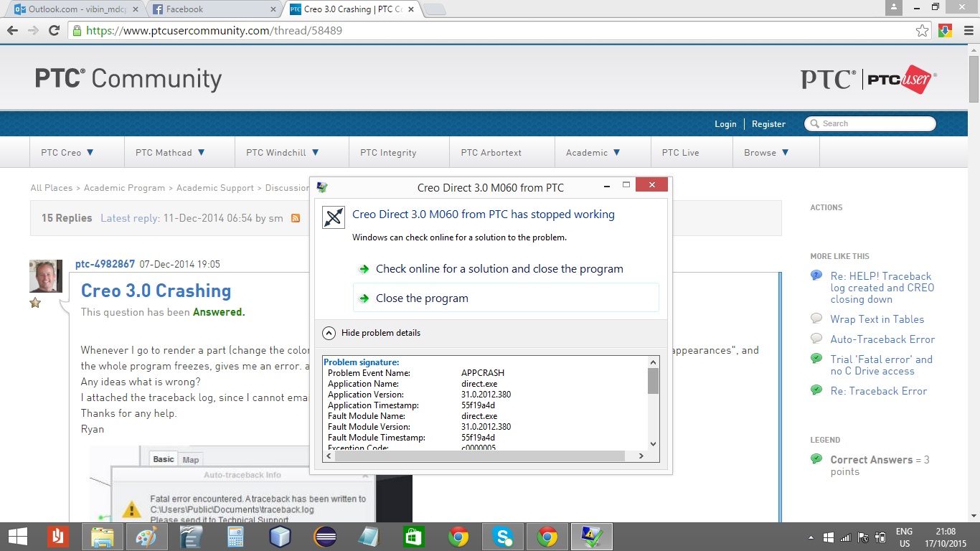Collapse the Hide problem details section
The width and height of the screenshot is (980, 551).
pos(372,333)
